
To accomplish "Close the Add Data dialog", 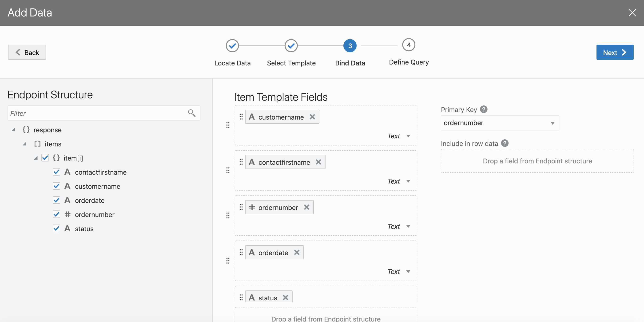I will [x=632, y=12].
